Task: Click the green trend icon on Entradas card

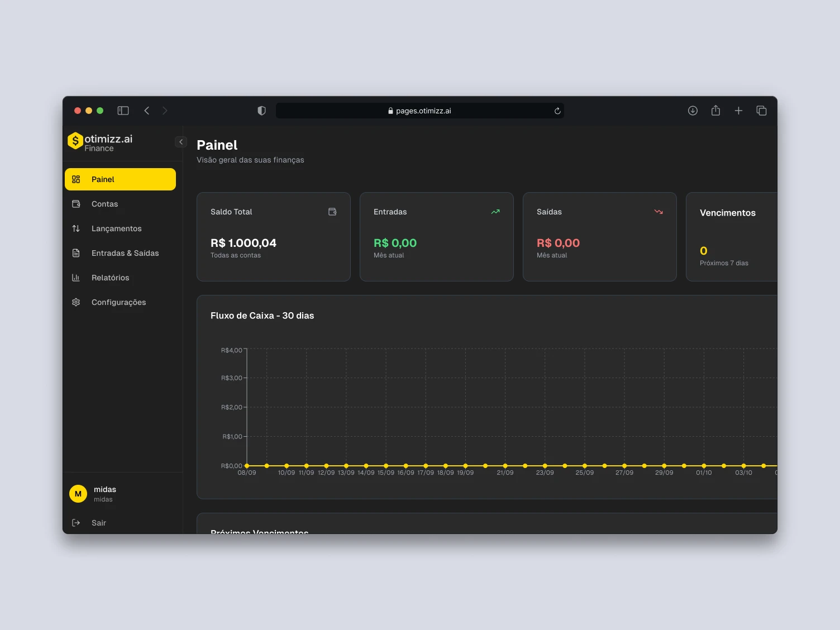Action: [x=495, y=212]
